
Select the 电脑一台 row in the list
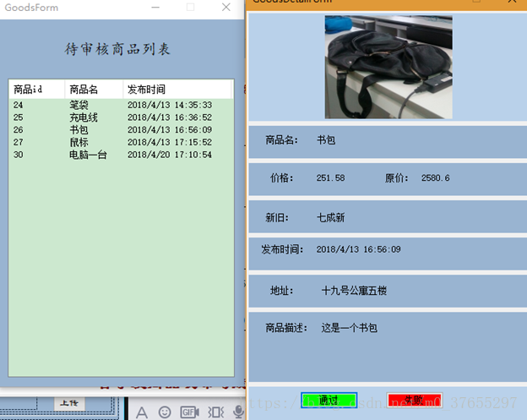pos(121,155)
